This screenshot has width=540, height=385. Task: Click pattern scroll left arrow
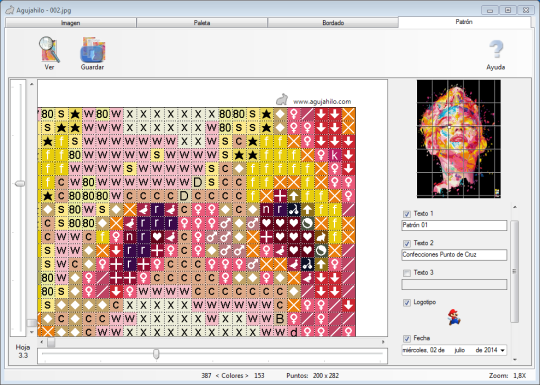(42, 342)
